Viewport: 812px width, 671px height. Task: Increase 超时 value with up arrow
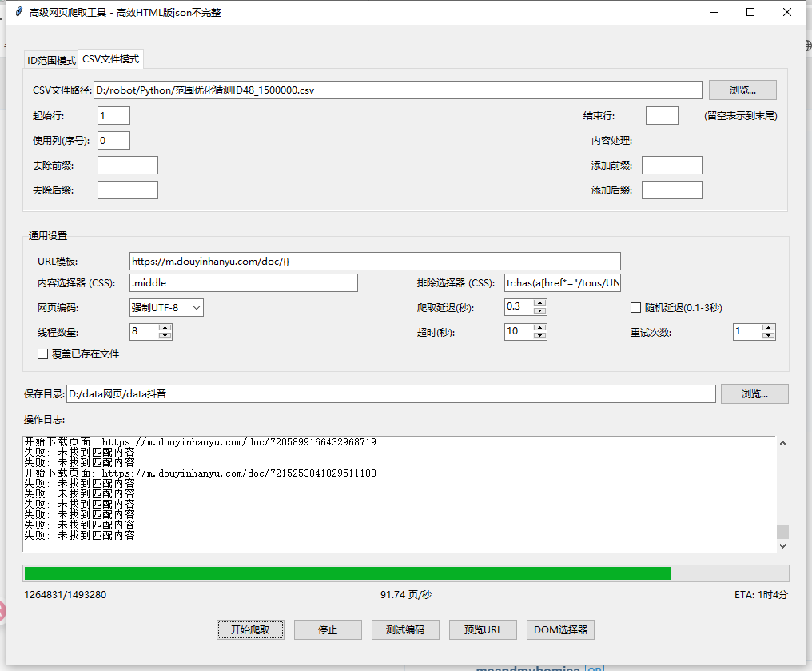click(x=539, y=328)
